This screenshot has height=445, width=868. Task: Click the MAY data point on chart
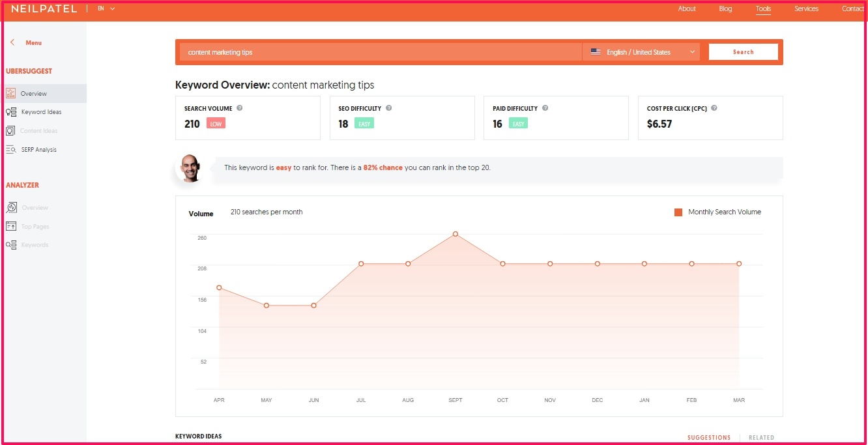tap(267, 306)
